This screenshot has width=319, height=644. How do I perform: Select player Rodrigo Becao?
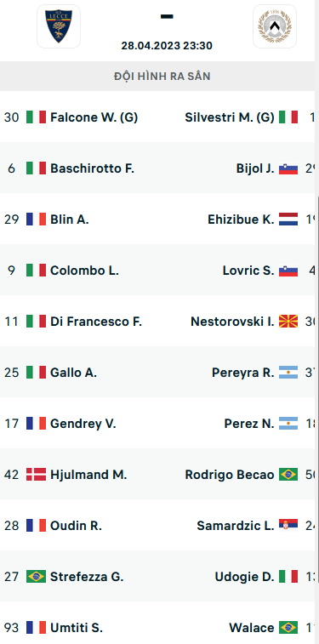[230, 475]
